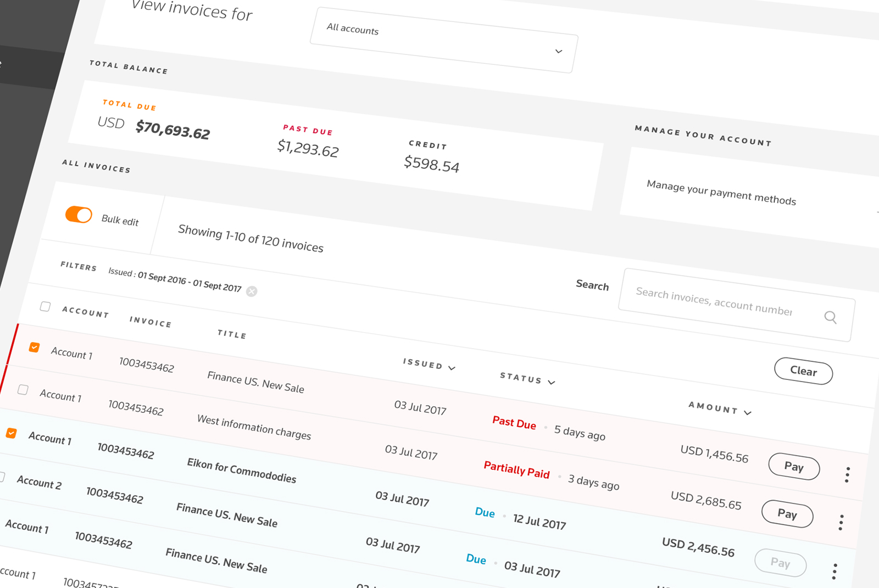Click the greyed-out Pay button for USD 2,456.56

(x=780, y=563)
